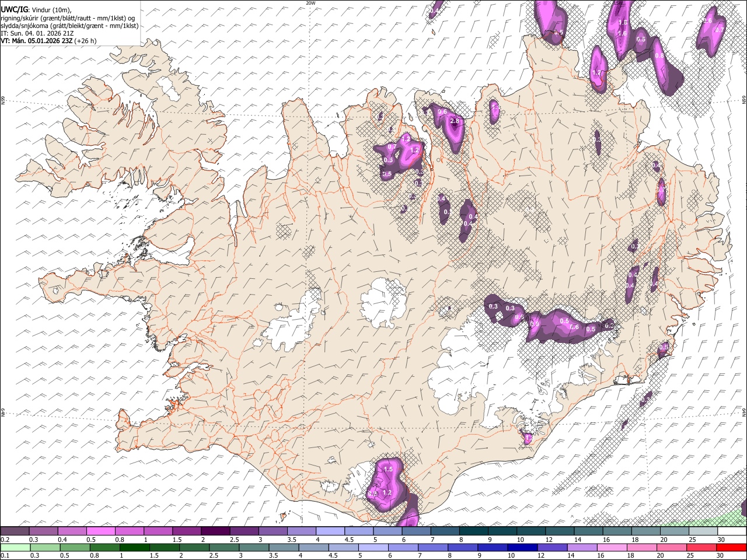Click the 'IT: Sun. 04. 01. 2026 21Z' line
This screenshot has width=747, height=560.
(37, 33)
